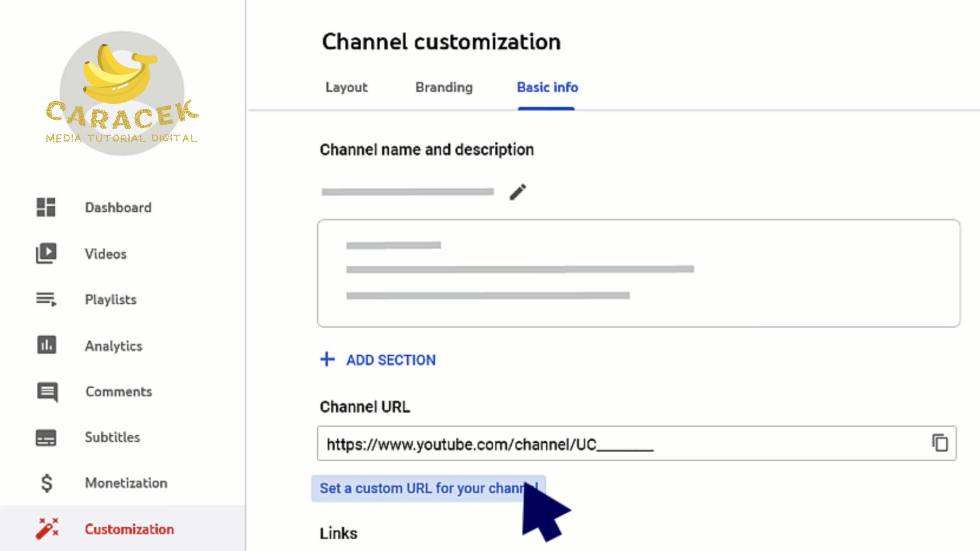Open Analytics from the sidebar menu
Viewport: 980px width, 551px height.
coord(114,346)
